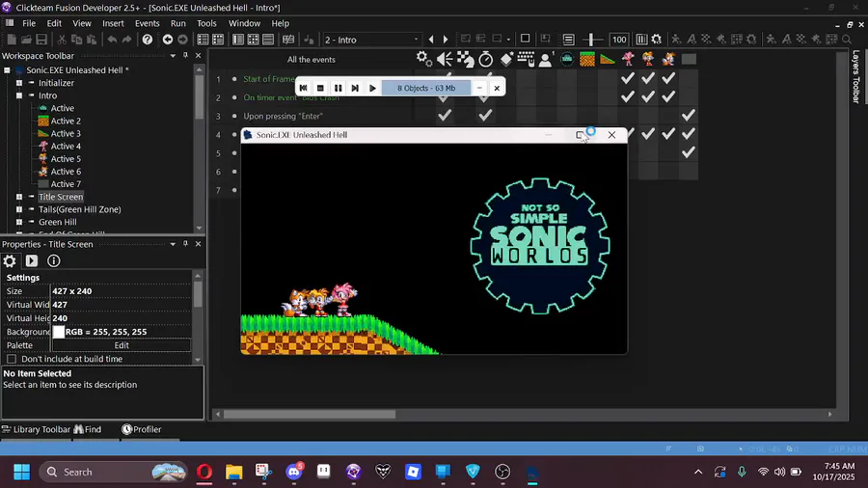Toggle event 3 checkmark under gray rectangle column
The width and height of the screenshot is (868, 488).
pos(688,116)
